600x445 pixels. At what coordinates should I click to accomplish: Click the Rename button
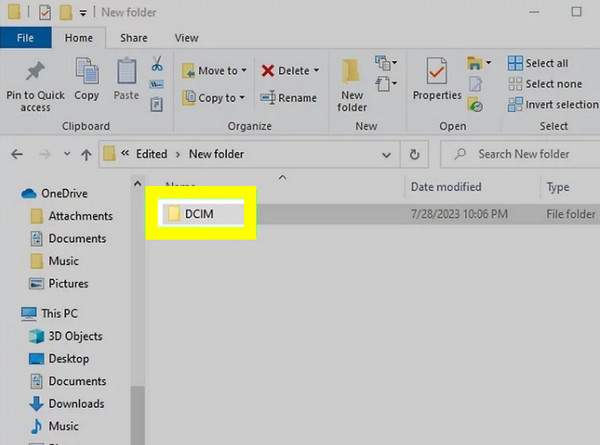tap(289, 98)
